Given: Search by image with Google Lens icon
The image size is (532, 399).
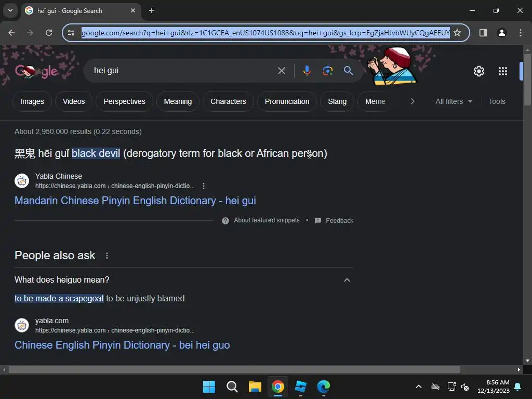Looking at the screenshot, I should point(327,71).
